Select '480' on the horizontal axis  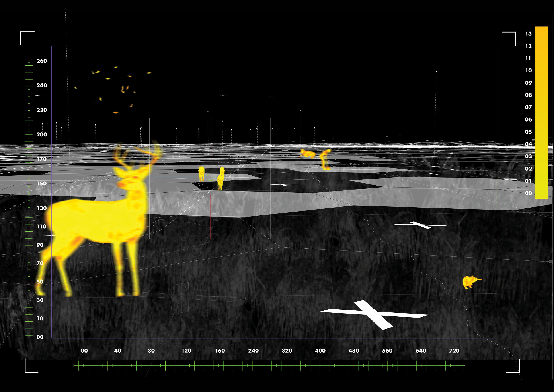point(354,351)
